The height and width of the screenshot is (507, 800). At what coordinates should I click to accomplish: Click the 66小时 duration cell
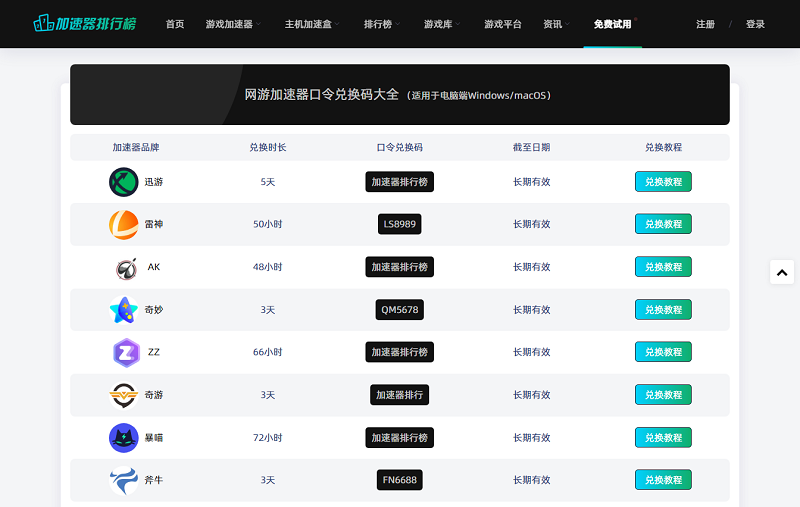267,352
